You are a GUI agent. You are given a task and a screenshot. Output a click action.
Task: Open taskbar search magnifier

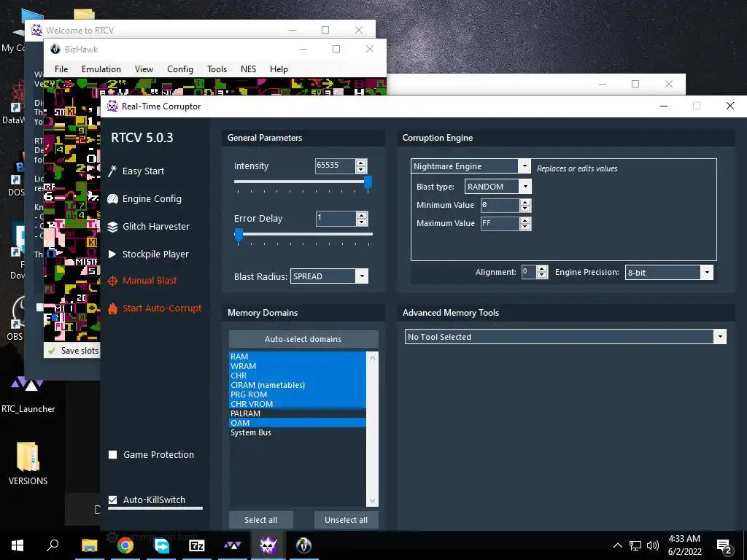point(53,545)
